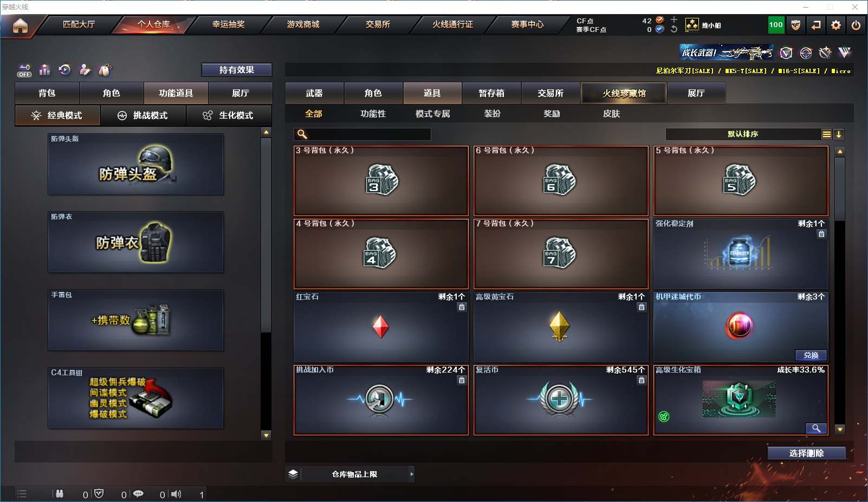
Task: Click the back-arrow return icon in top bar
Action: (816, 25)
